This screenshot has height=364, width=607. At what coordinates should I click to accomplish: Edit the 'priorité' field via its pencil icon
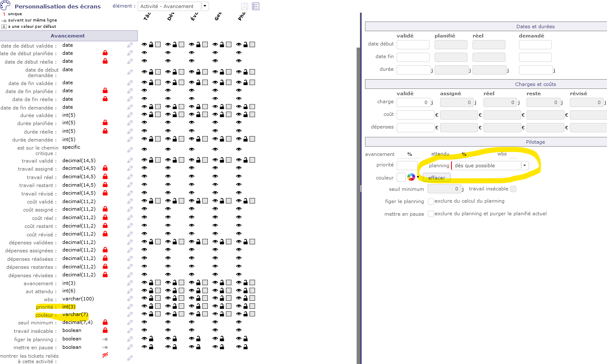pos(130,307)
